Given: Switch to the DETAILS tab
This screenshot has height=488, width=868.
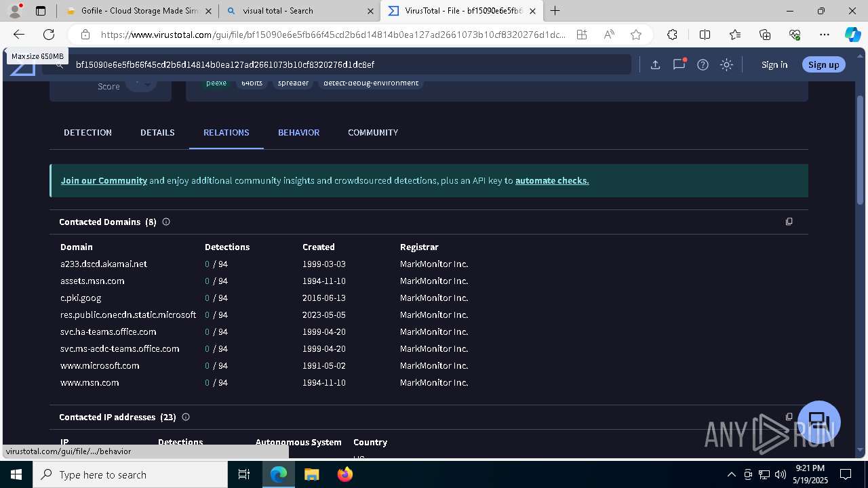Looking at the screenshot, I should coord(157,132).
